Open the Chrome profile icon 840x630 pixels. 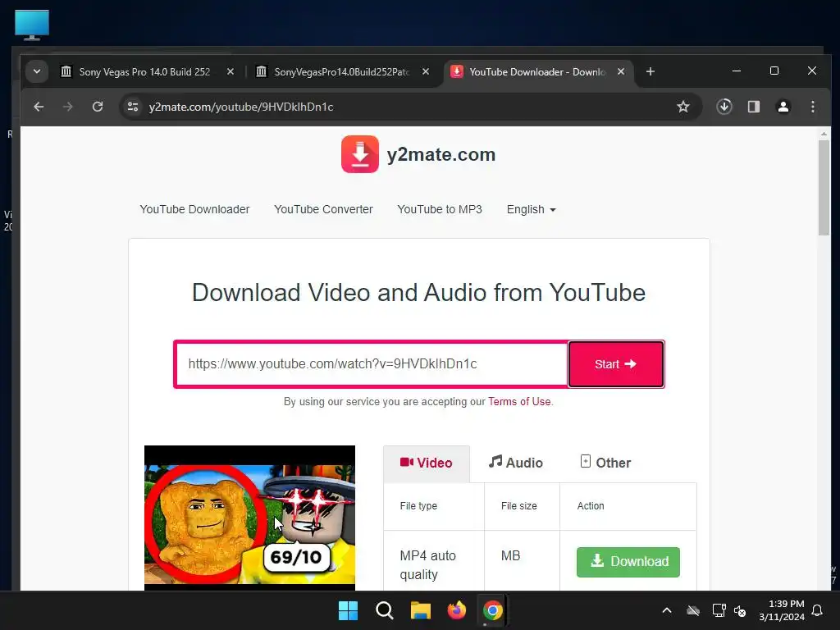[x=783, y=107]
